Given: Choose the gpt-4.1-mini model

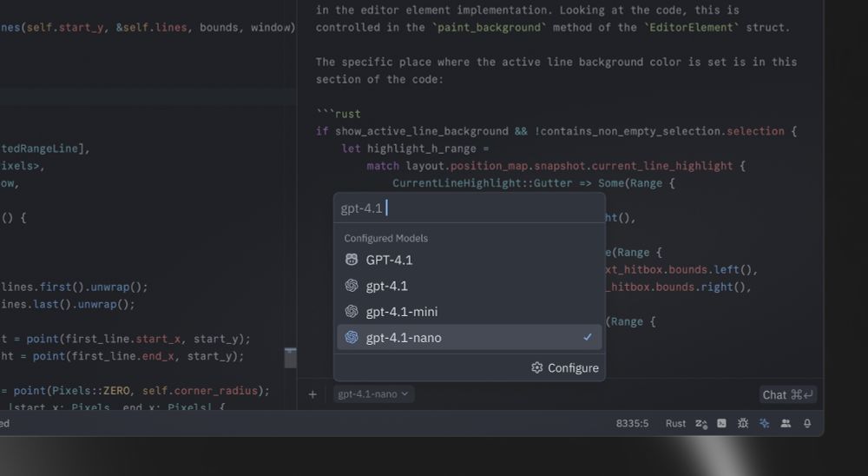Looking at the screenshot, I should click(469, 312).
